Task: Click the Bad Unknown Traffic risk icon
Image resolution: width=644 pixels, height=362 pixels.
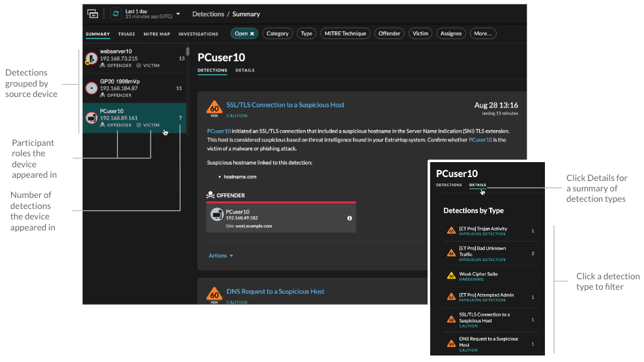Action: point(451,253)
